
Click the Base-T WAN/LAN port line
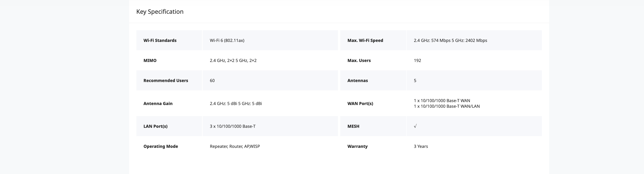point(446,106)
